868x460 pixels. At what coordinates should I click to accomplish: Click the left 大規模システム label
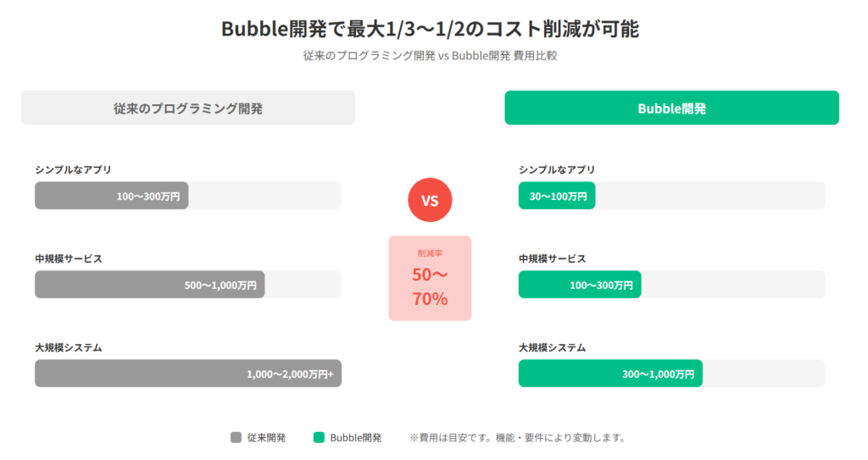[x=69, y=347]
